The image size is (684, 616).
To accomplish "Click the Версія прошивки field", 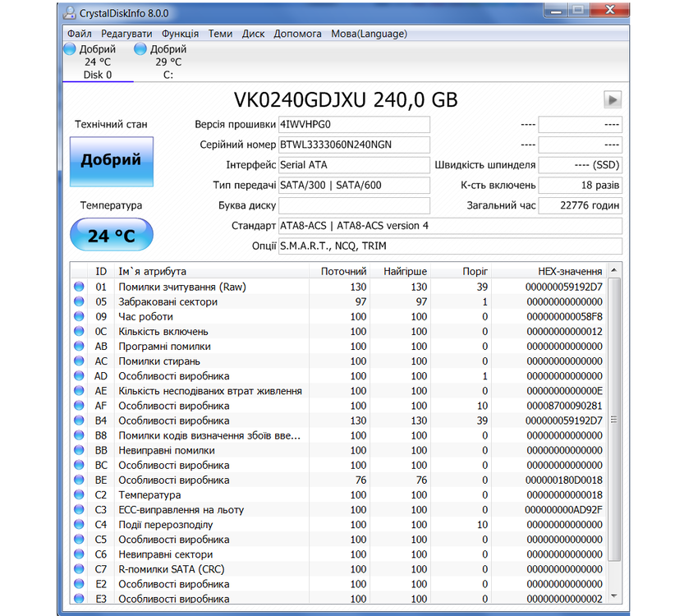I will point(354,125).
